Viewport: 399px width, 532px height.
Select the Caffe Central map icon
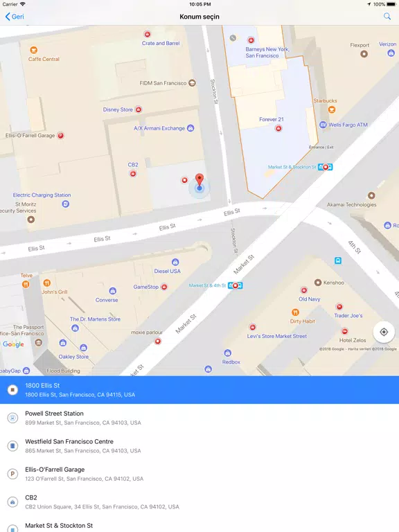(33, 50)
